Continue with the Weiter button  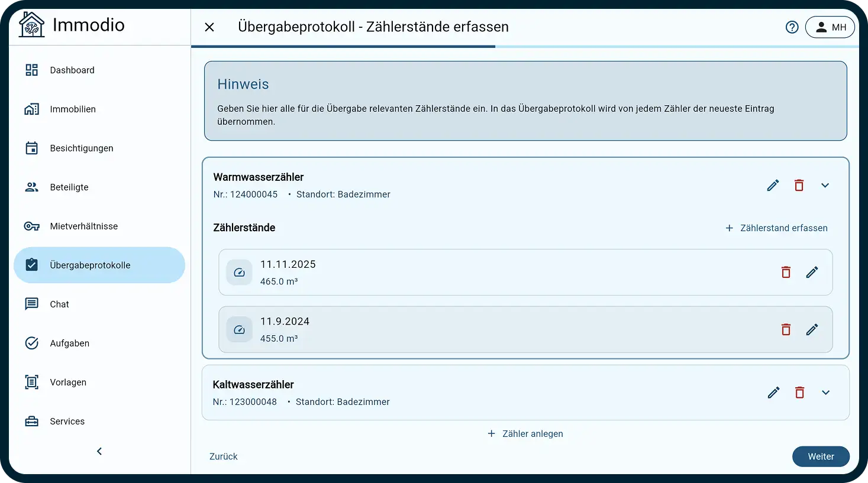(x=821, y=456)
